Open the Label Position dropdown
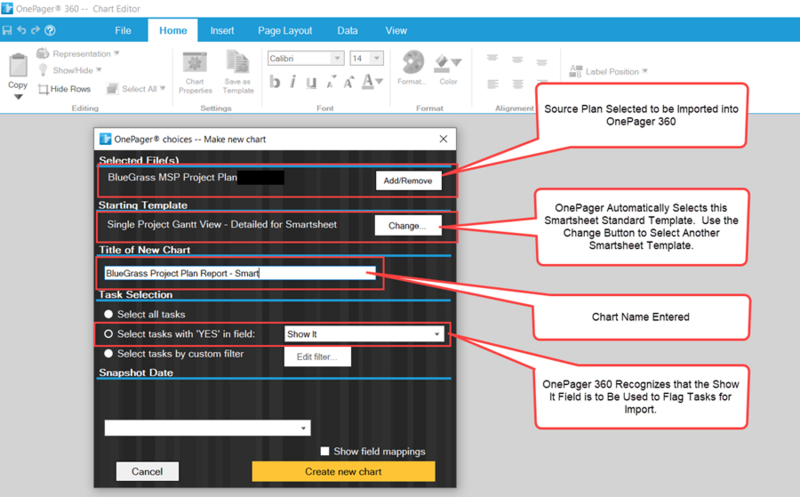 pyautogui.click(x=608, y=71)
